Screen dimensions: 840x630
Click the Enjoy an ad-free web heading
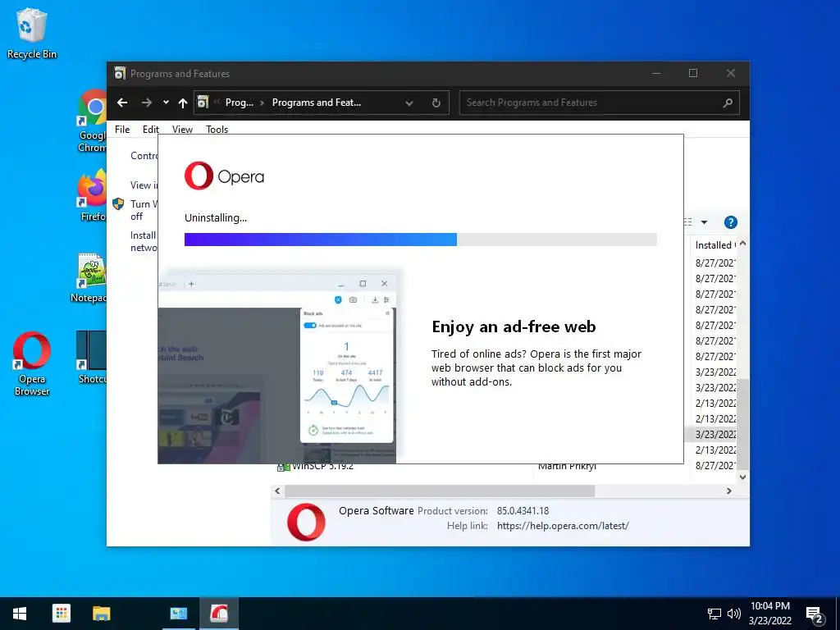coord(514,326)
